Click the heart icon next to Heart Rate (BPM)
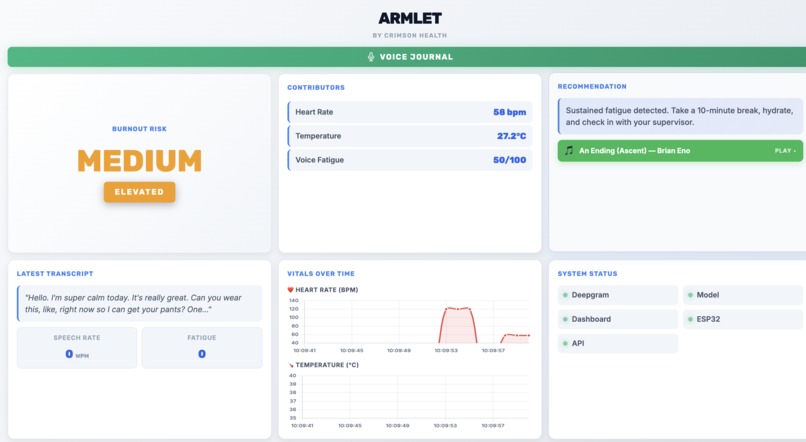 point(290,290)
